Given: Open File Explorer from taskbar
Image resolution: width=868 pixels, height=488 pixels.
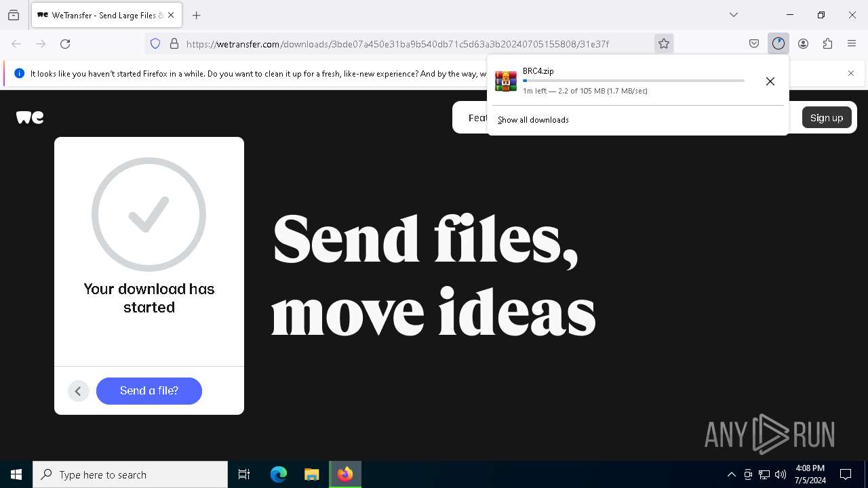Looking at the screenshot, I should [x=312, y=474].
